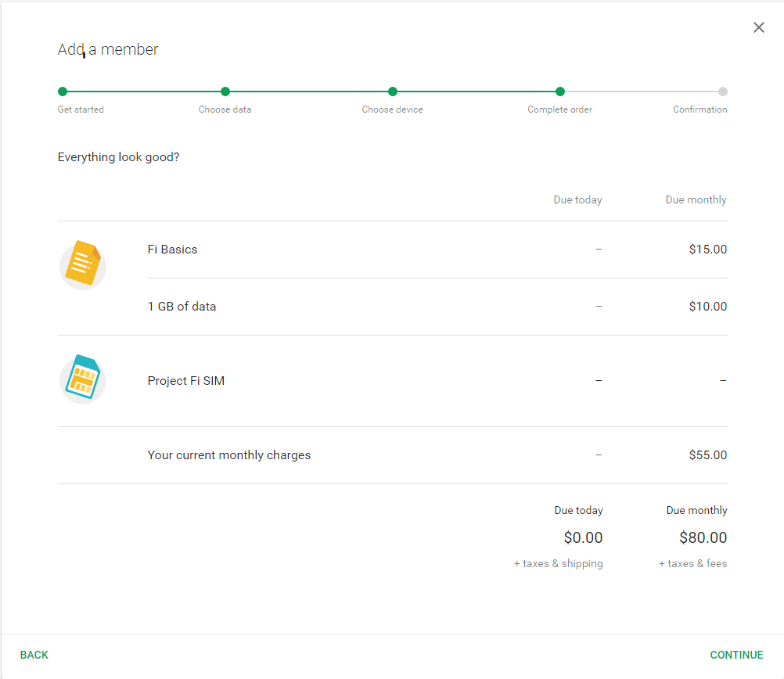Click the Add a member heading

[108, 49]
